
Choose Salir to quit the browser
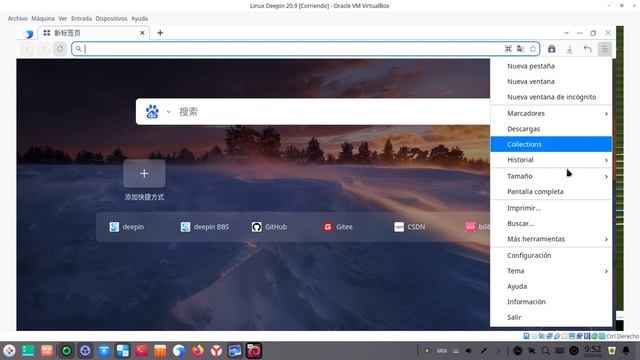pyautogui.click(x=551, y=317)
